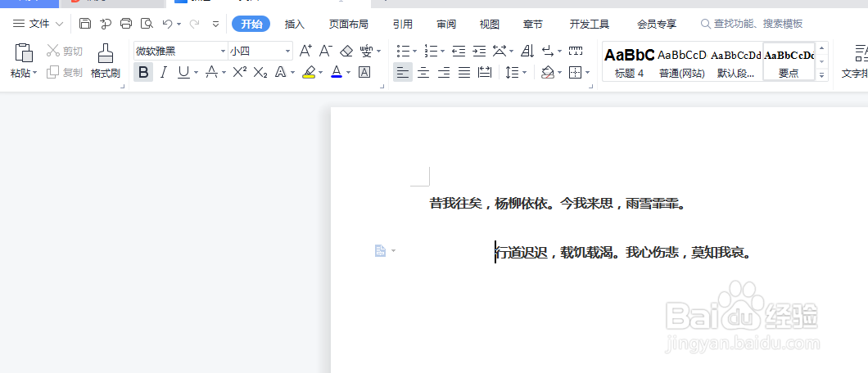Screen dimensions: 868x373
Task: Apply the 普通(网站) style
Action: (682, 62)
